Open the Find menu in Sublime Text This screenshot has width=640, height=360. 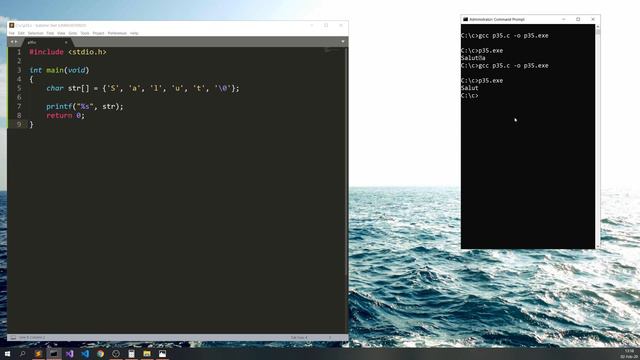(50, 33)
